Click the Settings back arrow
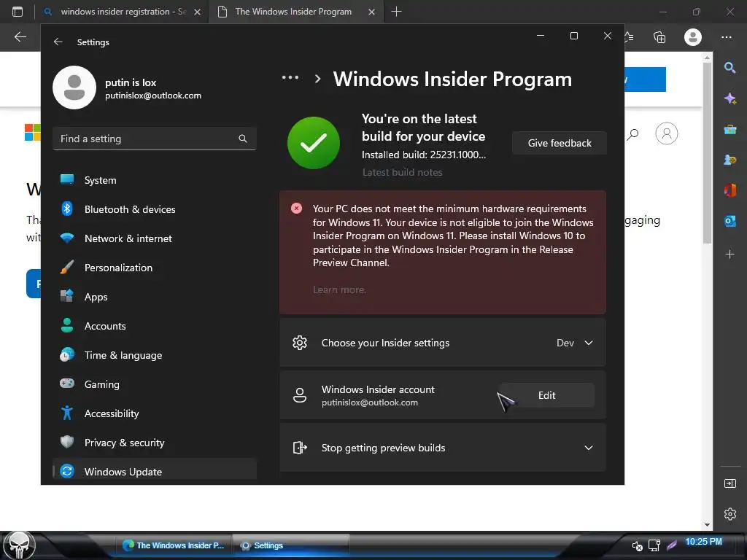The width and height of the screenshot is (747, 560). click(58, 42)
